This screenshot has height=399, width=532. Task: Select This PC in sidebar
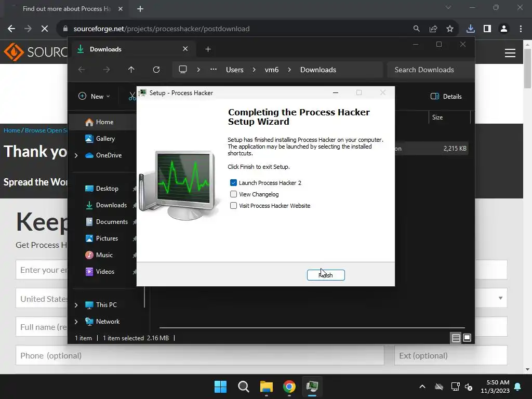106,304
